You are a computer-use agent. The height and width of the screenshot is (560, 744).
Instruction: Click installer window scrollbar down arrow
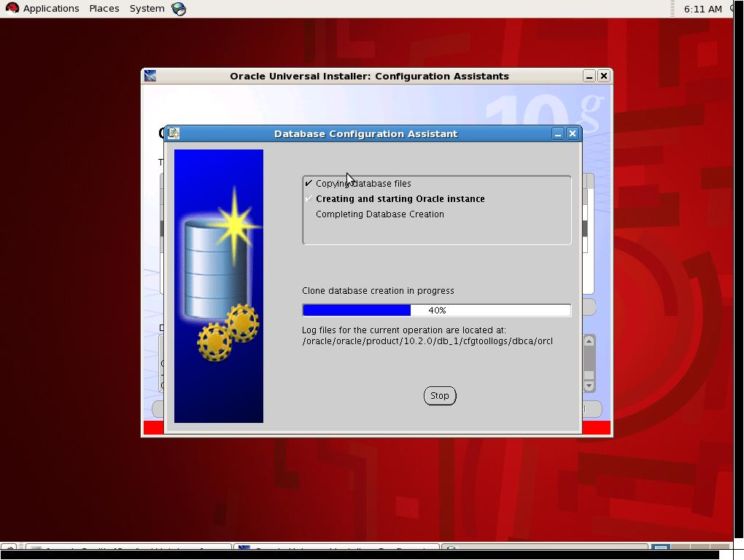pyautogui.click(x=589, y=386)
